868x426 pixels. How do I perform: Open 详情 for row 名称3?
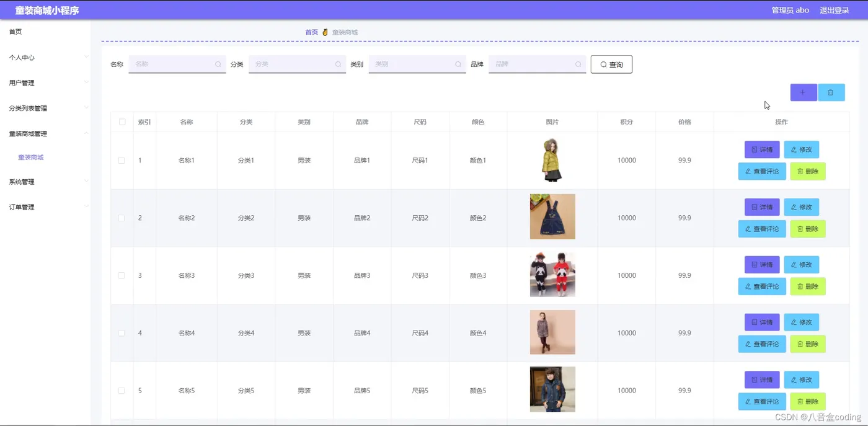click(x=762, y=265)
